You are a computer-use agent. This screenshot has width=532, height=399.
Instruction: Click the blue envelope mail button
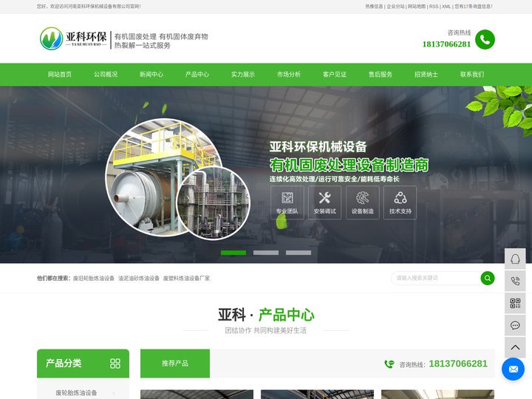point(513,369)
